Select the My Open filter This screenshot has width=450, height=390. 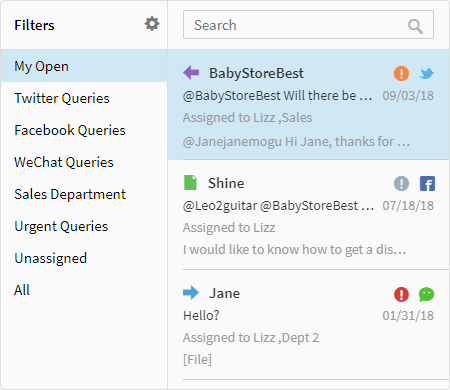(84, 66)
